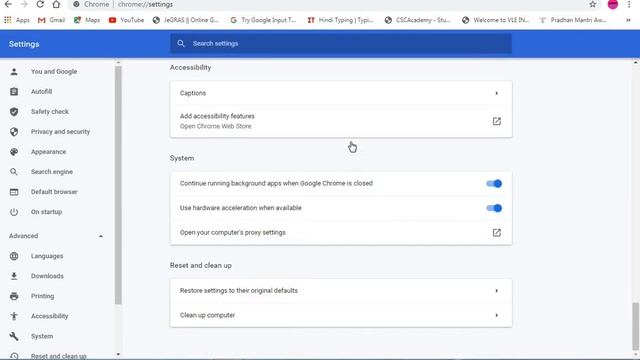Viewport: 640px width, 360px height.
Task: Click the sidebar scroll down arrow
Action: point(118,354)
